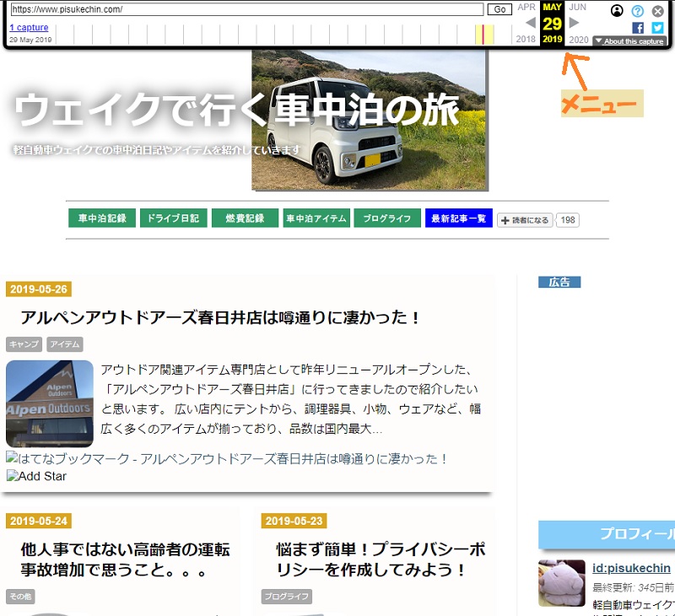Open the 1 capture link
The width and height of the screenshot is (675, 616).
[29, 28]
